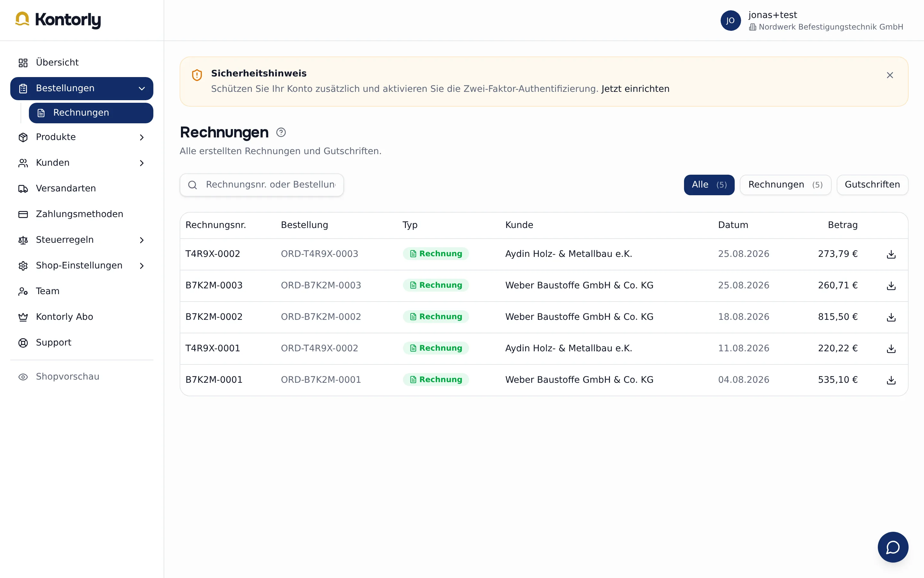Open Zahlungsmethoden in sidebar
The image size is (924, 578).
tap(82, 214)
